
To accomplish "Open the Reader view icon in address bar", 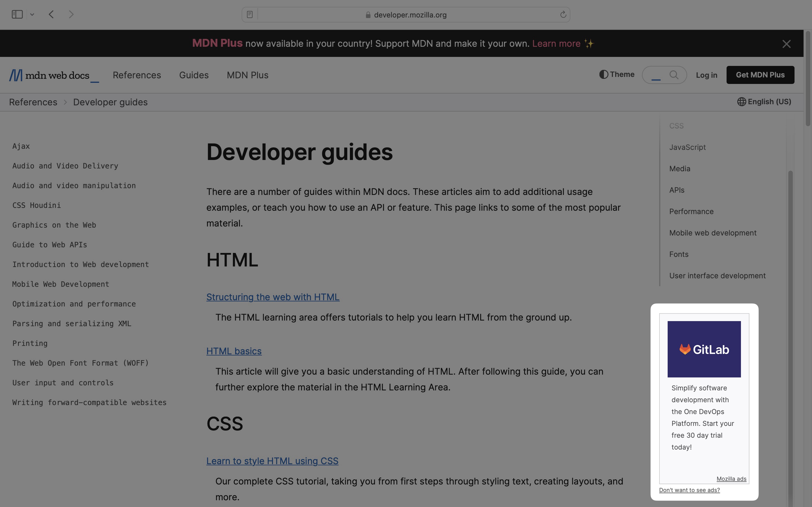I will click(x=250, y=14).
